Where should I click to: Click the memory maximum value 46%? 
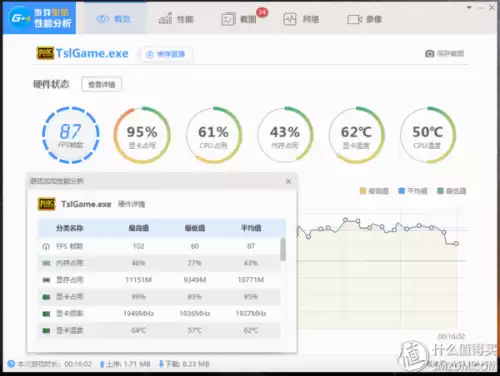pyautogui.click(x=138, y=263)
